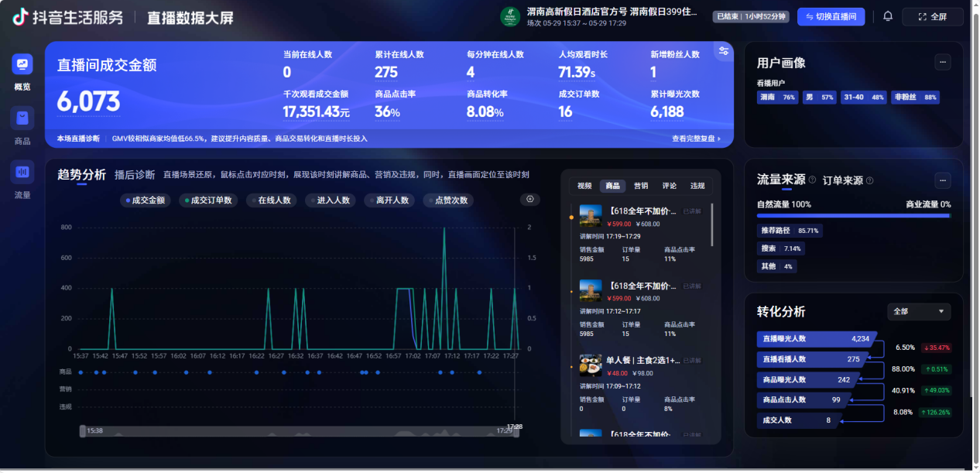
Task: Click the 累计曝光次数 6,188 value
Action: [667, 112]
